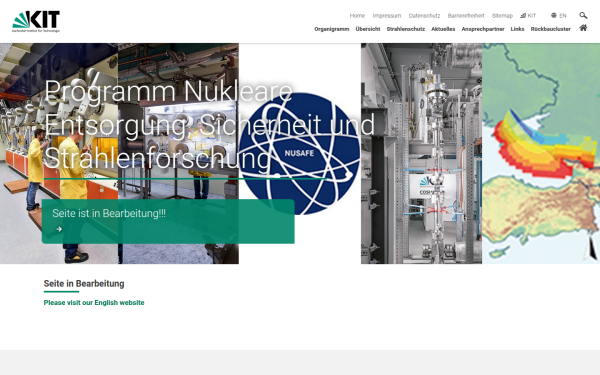This screenshot has width=600, height=375.
Task: Open the Übersicht menu item
Action: tap(368, 29)
